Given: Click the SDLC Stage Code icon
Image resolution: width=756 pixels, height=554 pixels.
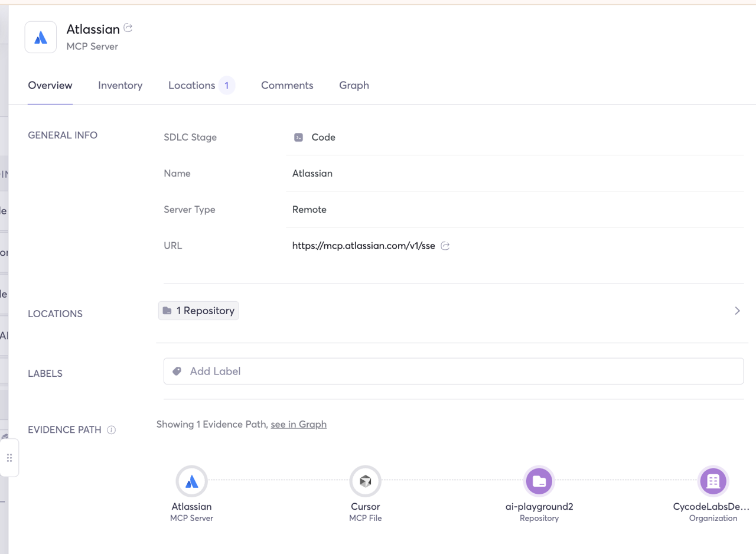Looking at the screenshot, I should click(x=299, y=137).
